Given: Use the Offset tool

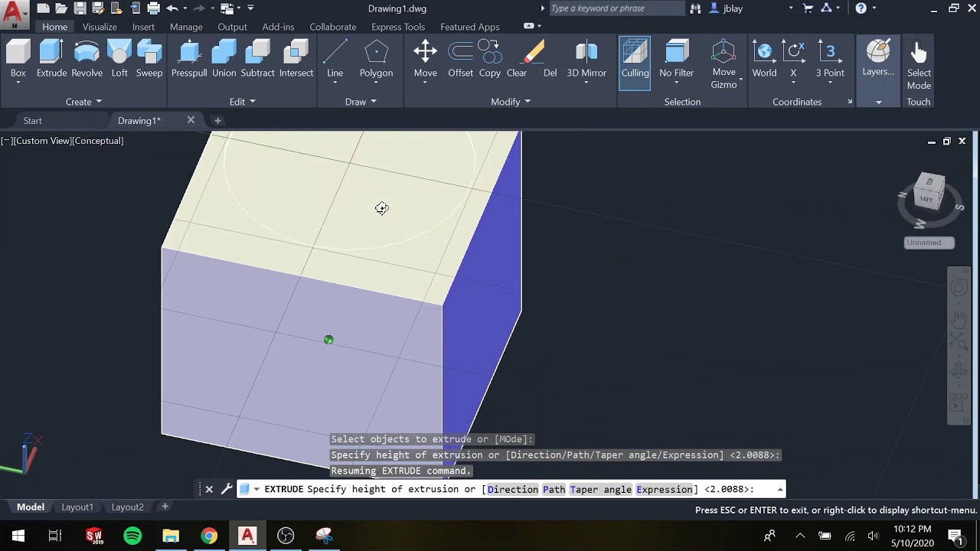Looking at the screenshot, I should pyautogui.click(x=460, y=60).
